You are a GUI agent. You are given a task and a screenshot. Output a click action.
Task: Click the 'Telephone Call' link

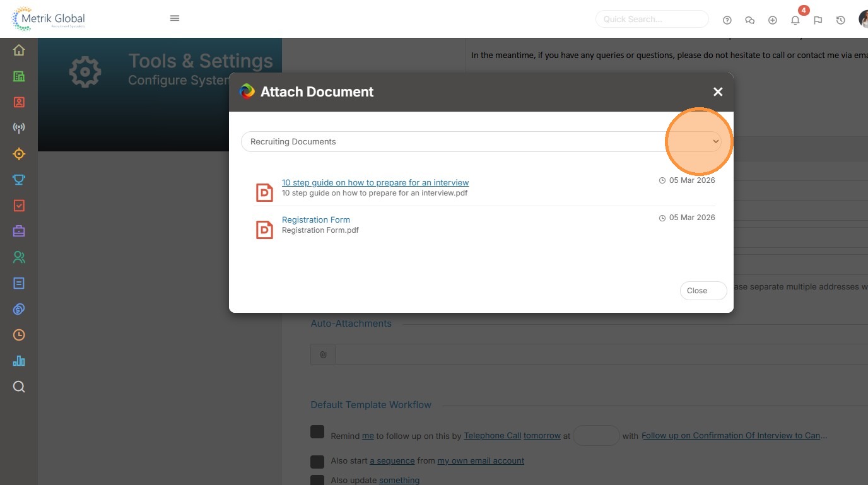tap(493, 435)
